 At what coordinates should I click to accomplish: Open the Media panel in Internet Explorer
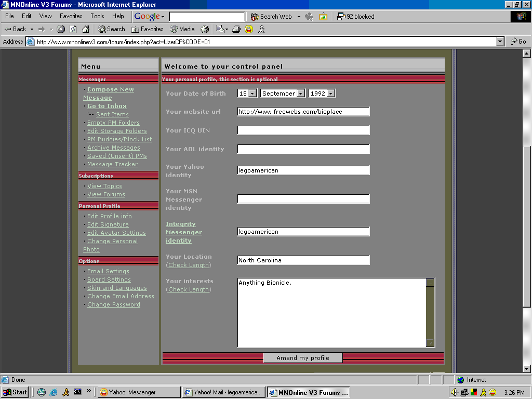click(x=182, y=29)
